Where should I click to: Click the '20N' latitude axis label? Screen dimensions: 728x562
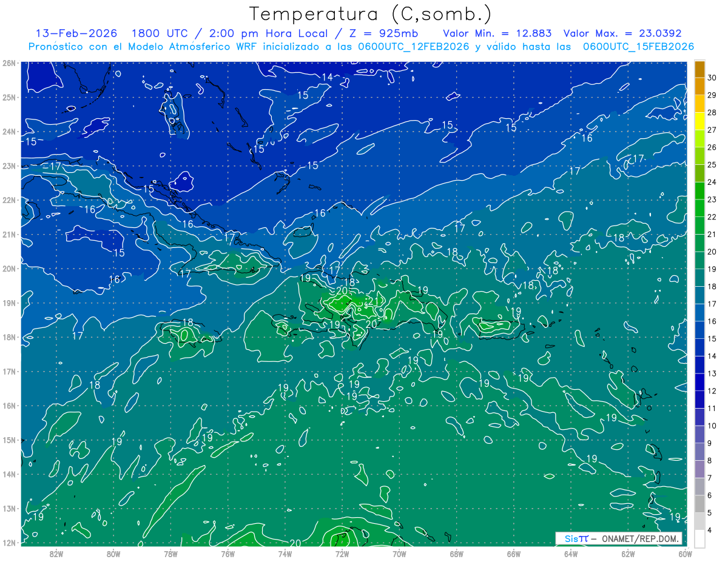[x=8, y=269]
